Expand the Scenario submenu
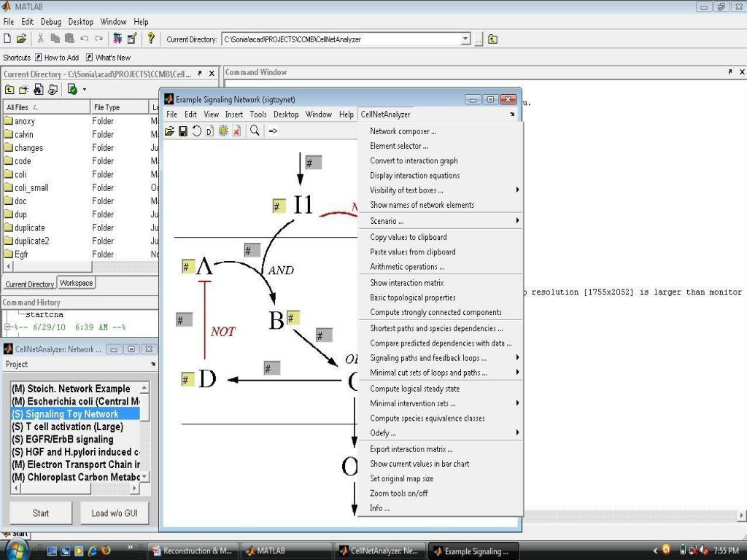747x560 pixels. pyautogui.click(x=517, y=220)
